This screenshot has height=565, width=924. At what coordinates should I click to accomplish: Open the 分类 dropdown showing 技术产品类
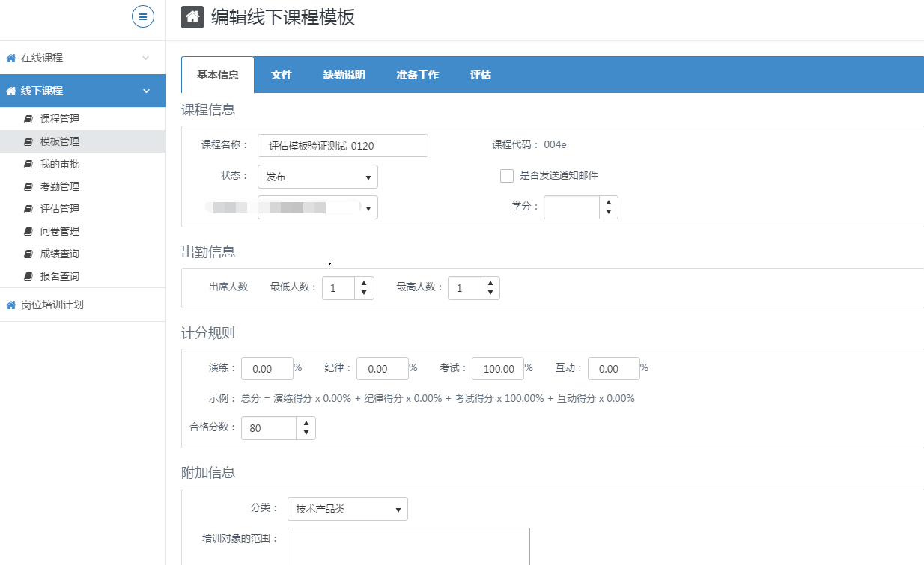click(347, 509)
